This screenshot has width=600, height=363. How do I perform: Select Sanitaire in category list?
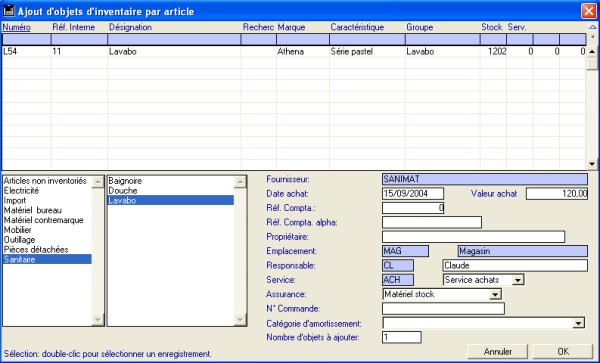pos(47,259)
